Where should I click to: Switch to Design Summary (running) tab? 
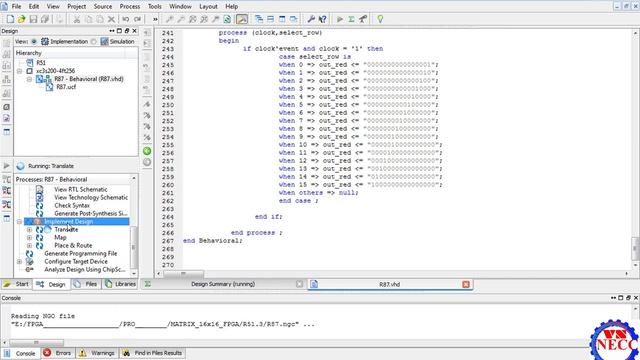pyautogui.click(x=223, y=284)
